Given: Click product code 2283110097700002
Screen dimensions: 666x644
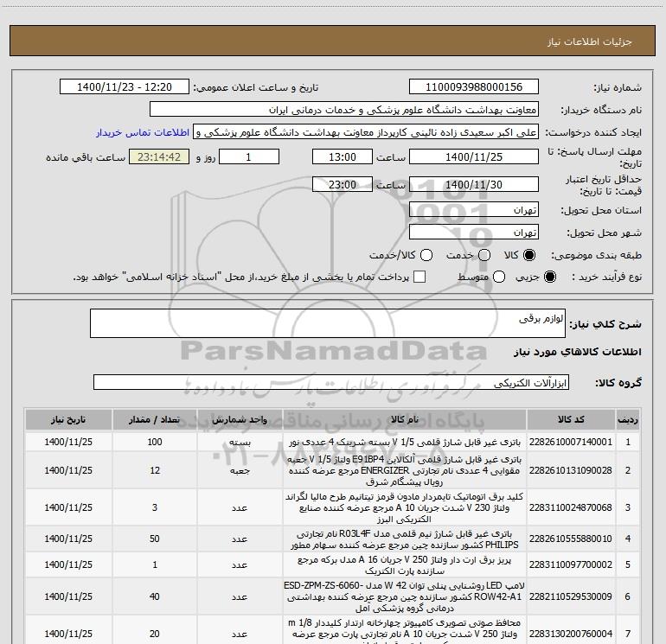Looking at the screenshot, I should (x=571, y=564).
